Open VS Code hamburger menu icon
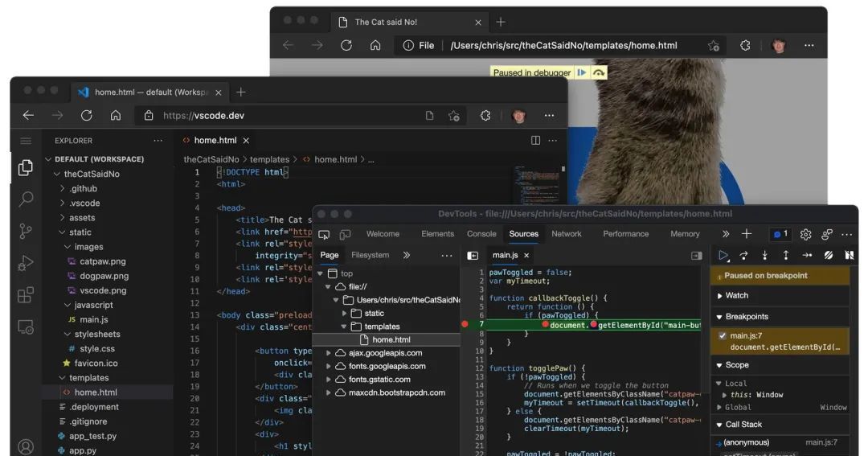The width and height of the screenshot is (868, 456). click(26, 141)
